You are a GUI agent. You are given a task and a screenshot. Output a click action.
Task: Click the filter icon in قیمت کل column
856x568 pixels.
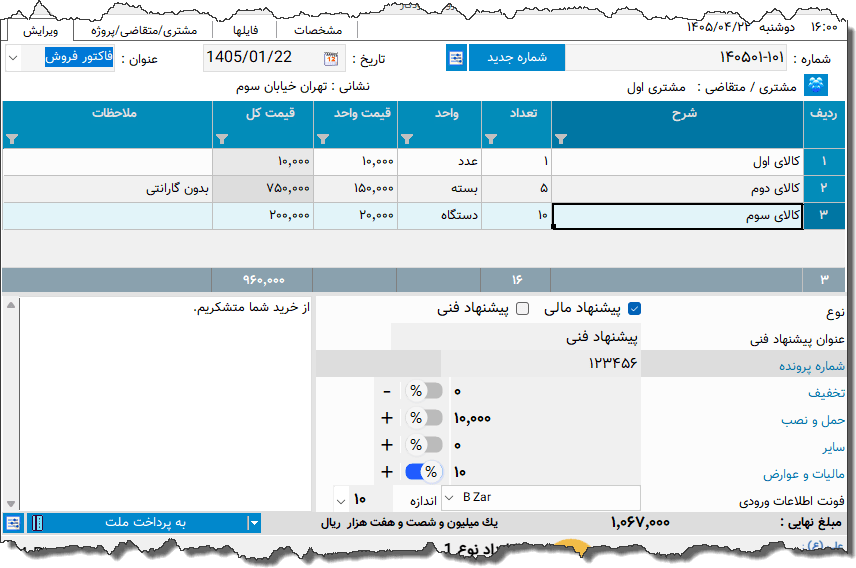222,139
